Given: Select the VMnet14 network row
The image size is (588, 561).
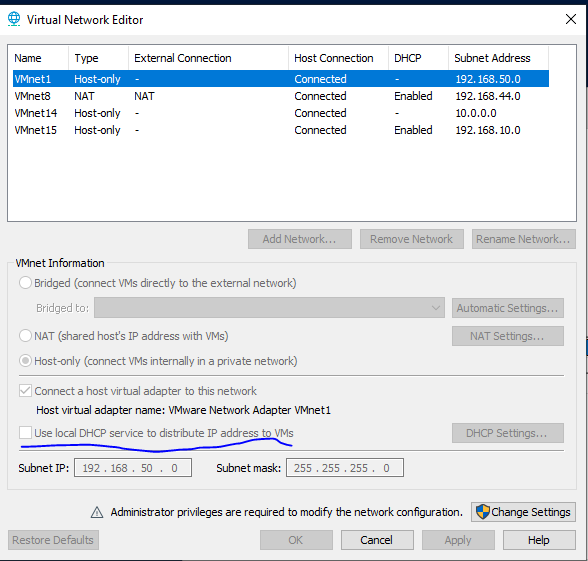Looking at the screenshot, I should (281, 113).
